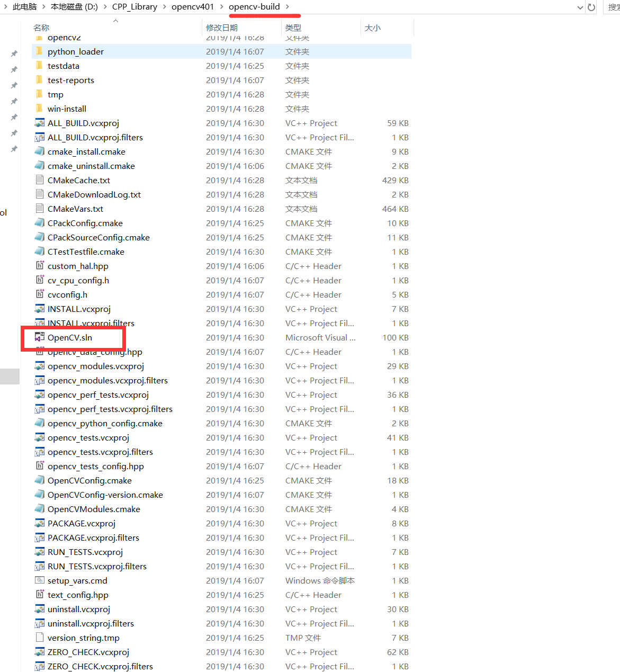Navigate to CPP_Library in the breadcrumb
This screenshot has width=620, height=672.
(x=134, y=7)
